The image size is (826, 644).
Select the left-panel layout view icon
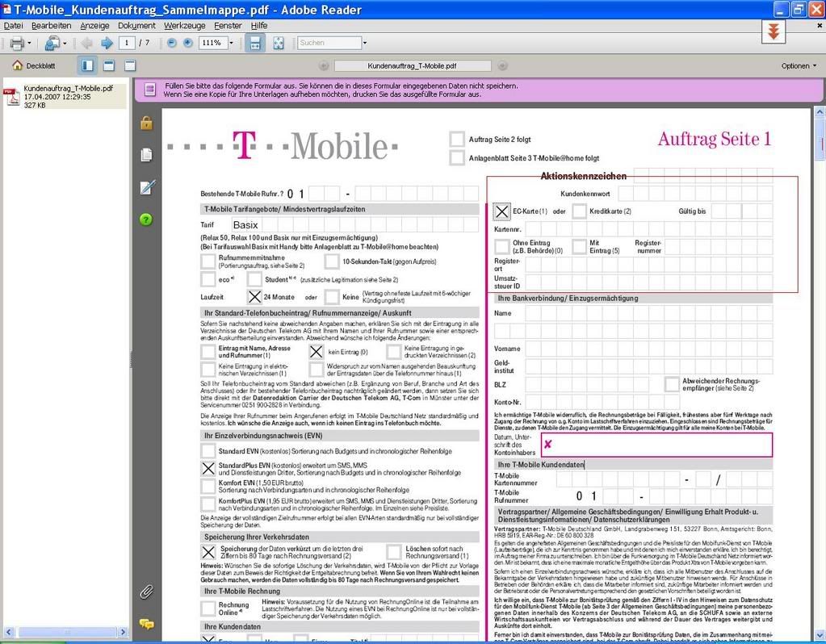[87, 65]
